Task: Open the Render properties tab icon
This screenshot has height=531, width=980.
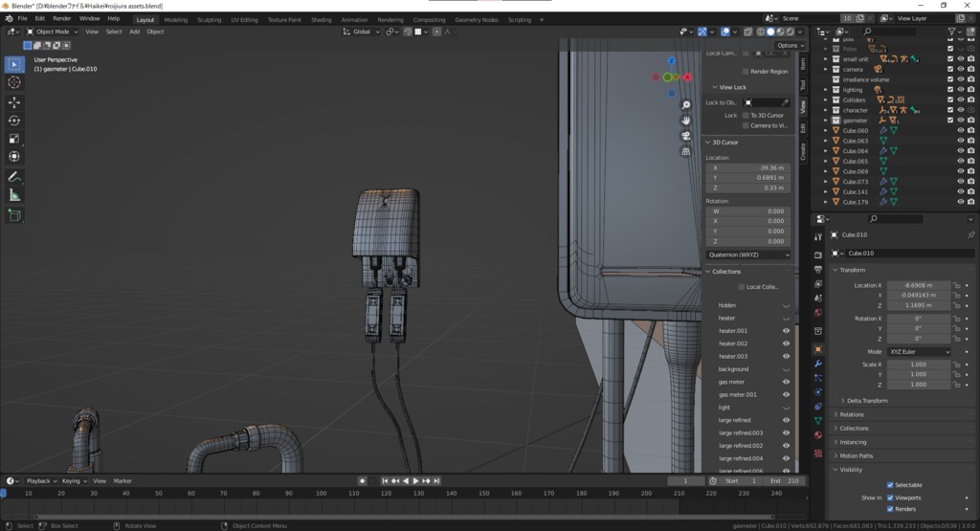Action: pos(818,254)
